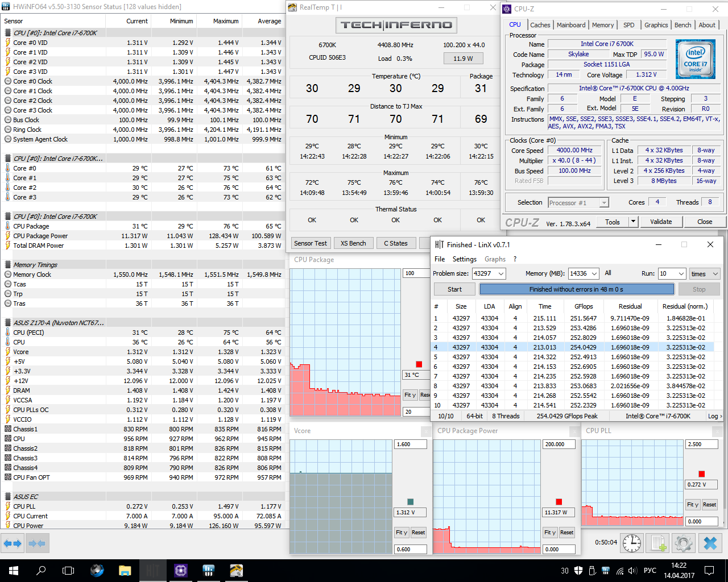Click the clock icon in HWiNFO toolbar

pyautogui.click(x=632, y=543)
